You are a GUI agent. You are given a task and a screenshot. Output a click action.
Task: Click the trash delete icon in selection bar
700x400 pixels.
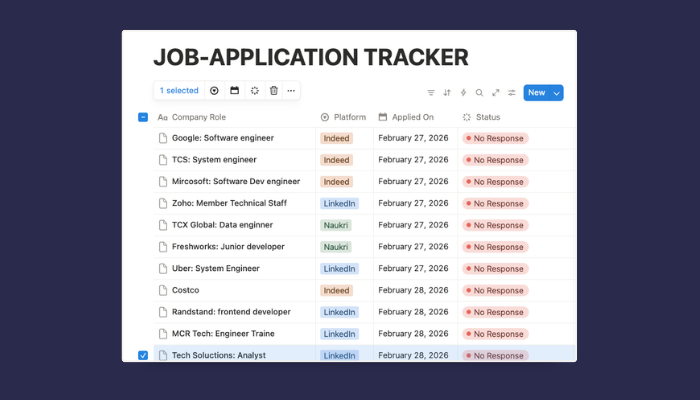(274, 91)
